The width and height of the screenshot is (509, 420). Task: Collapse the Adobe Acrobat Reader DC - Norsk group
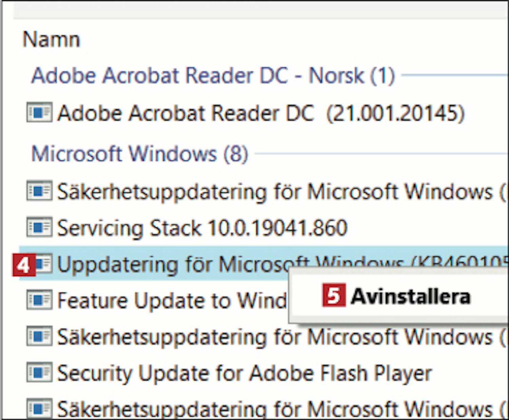point(213,75)
